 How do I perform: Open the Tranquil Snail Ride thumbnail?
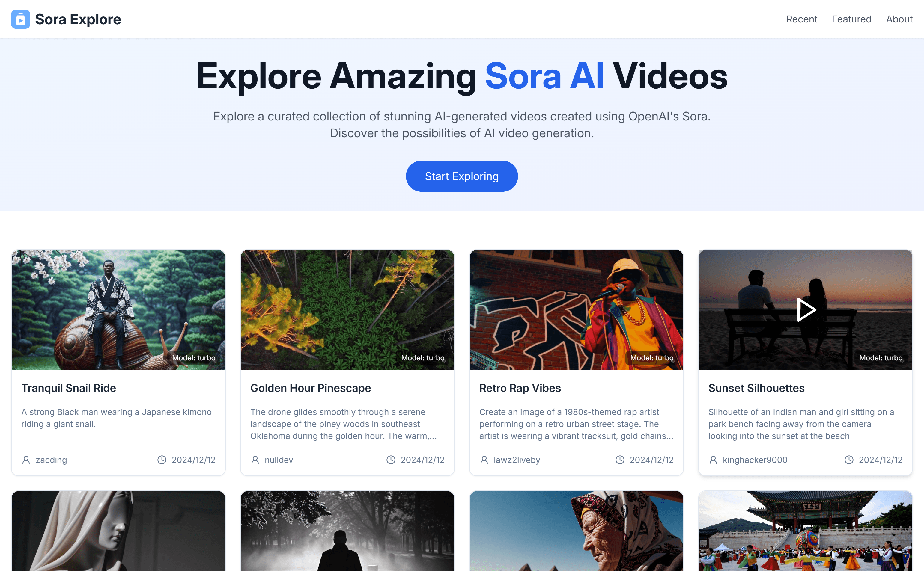118,310
